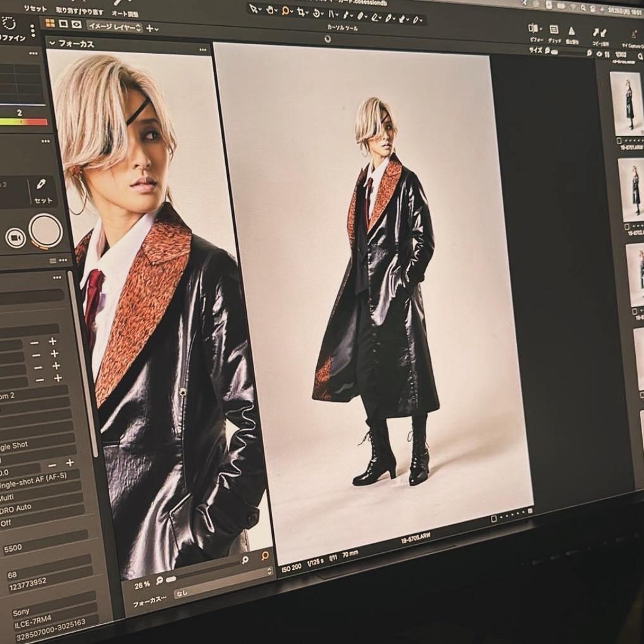Activate the orange zoom loupe tool

point(286,11)
